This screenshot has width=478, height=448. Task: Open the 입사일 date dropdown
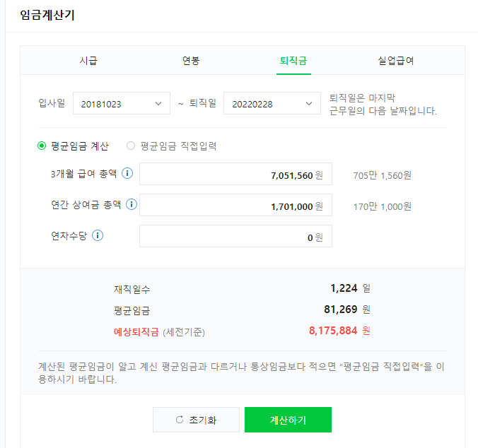[x=121, y=104]
